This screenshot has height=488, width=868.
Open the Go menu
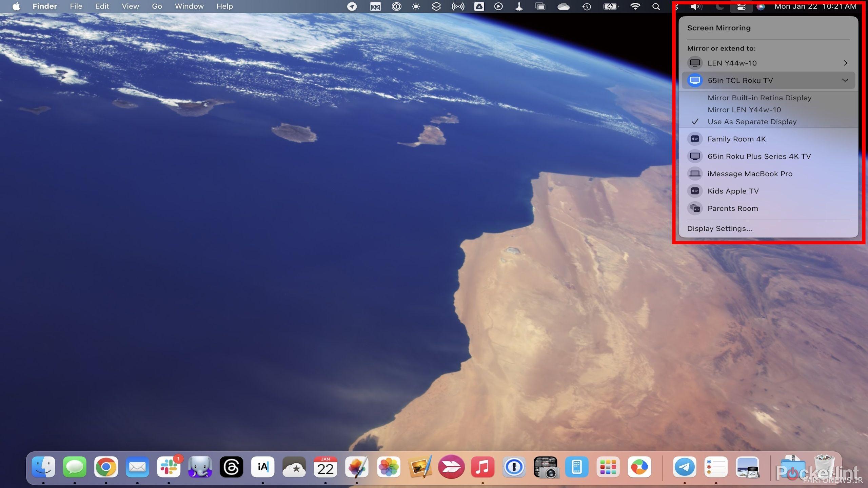click(x=157, y=6)
